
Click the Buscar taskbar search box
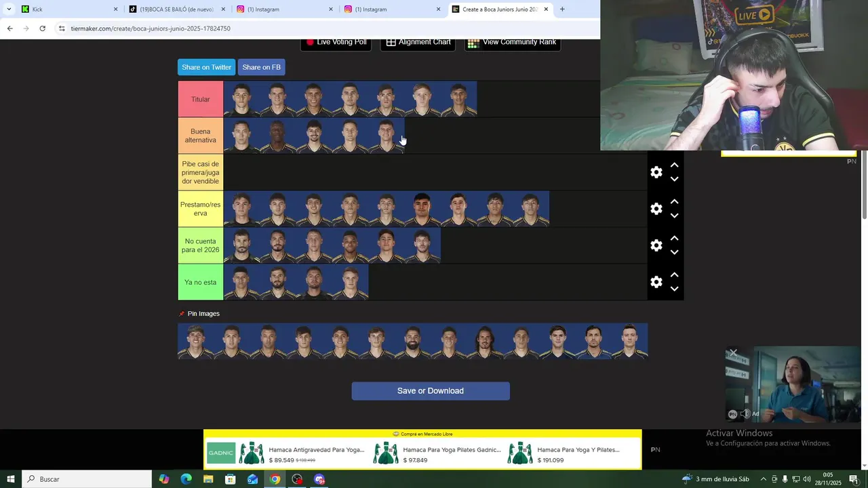pos(87,479)
